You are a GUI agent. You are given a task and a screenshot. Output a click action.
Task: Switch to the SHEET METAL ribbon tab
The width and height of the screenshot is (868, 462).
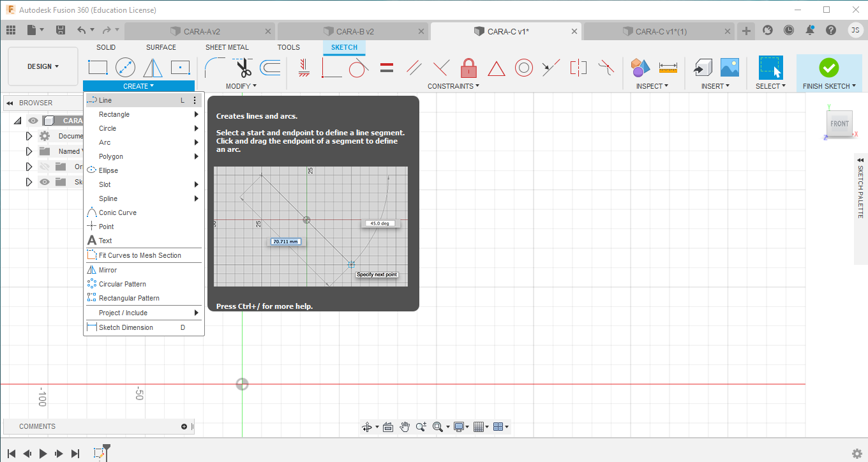pyautogui.click(x=227, y=47)
